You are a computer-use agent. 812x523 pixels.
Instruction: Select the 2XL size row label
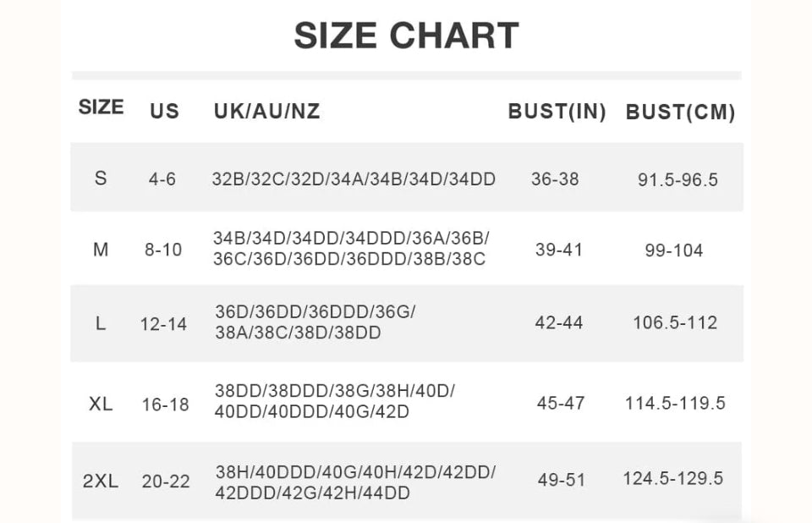tap(101, 481)
